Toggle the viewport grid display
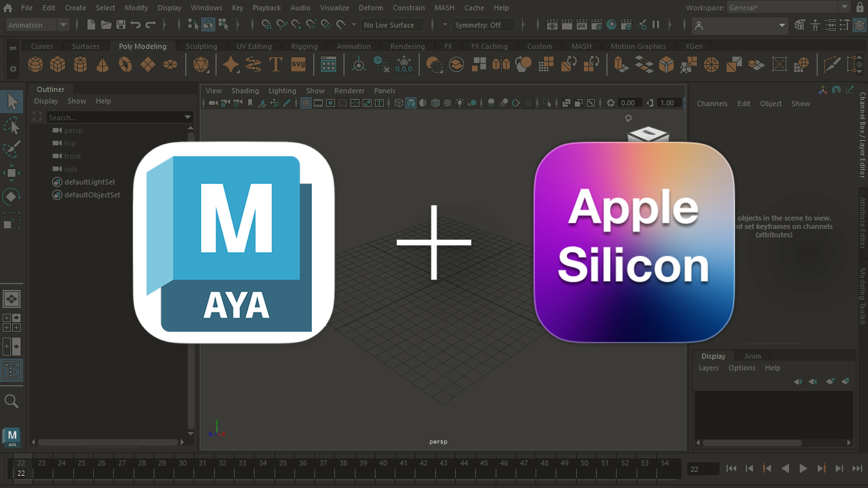This screenshot has width=868, height=488. (x=306, y=103)
